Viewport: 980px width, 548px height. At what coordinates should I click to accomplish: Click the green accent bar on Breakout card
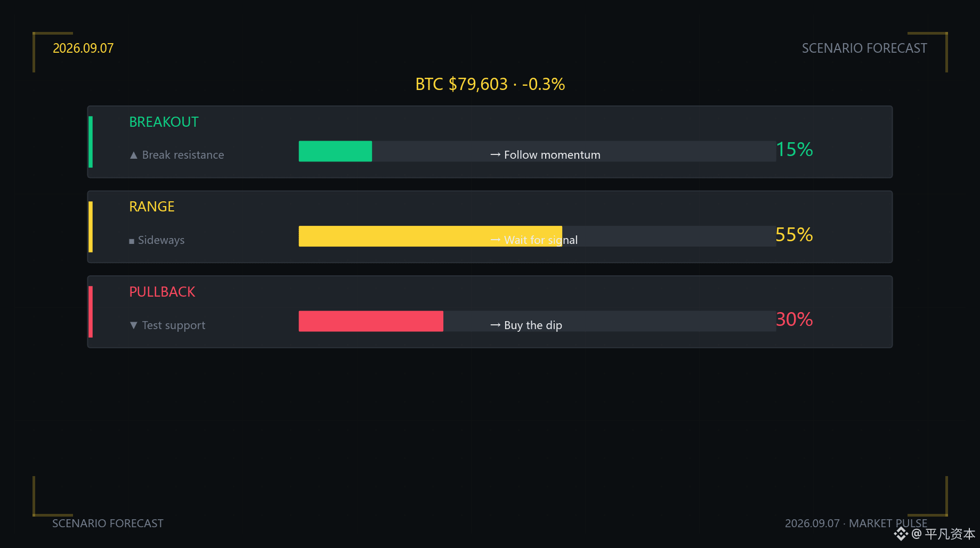pyautogui.click(x=91, y=142)
